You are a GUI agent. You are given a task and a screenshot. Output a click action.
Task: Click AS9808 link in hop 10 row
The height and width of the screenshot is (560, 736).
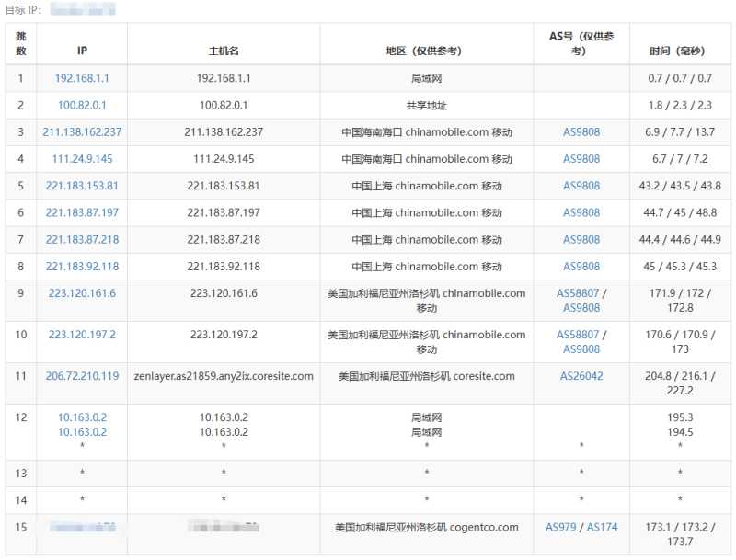581,349
